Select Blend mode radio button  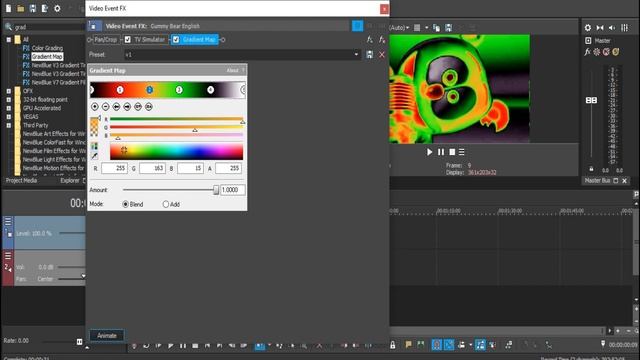[x=125, y=204]
